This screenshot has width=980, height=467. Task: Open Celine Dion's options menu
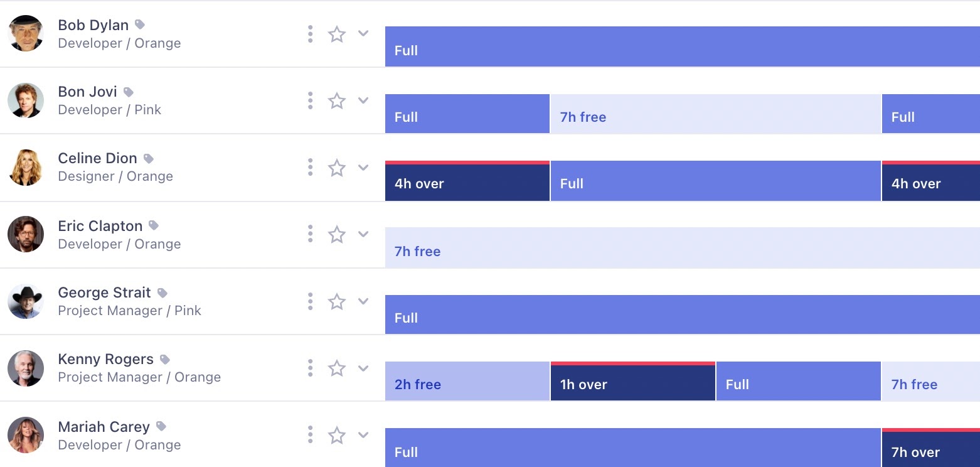(310, 168)
